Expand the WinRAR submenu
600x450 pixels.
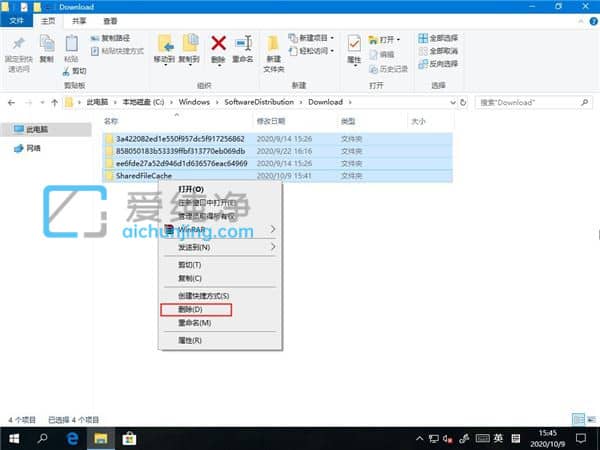tap(220, 229)
